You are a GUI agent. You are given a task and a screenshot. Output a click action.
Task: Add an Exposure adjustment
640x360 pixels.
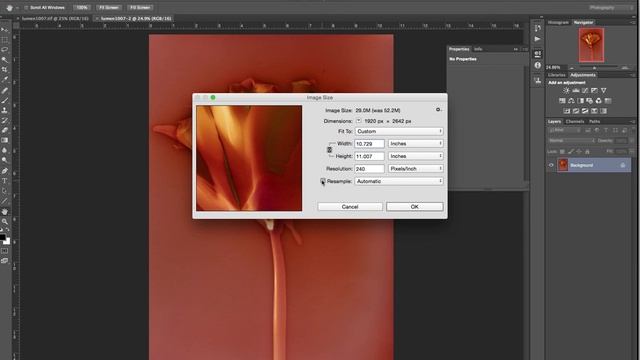tap(594, 91)
